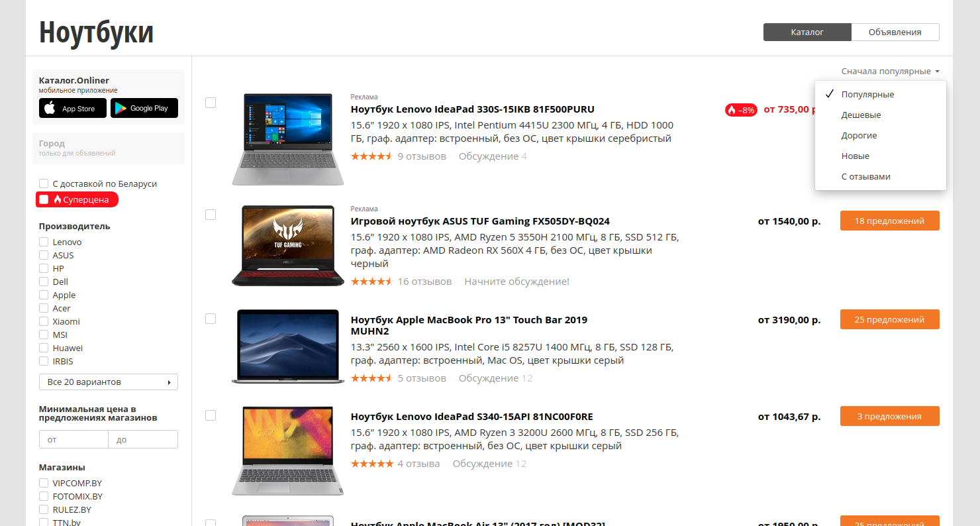
Task: Check the Huawei manufacturer filter
Action: [44, 348]
